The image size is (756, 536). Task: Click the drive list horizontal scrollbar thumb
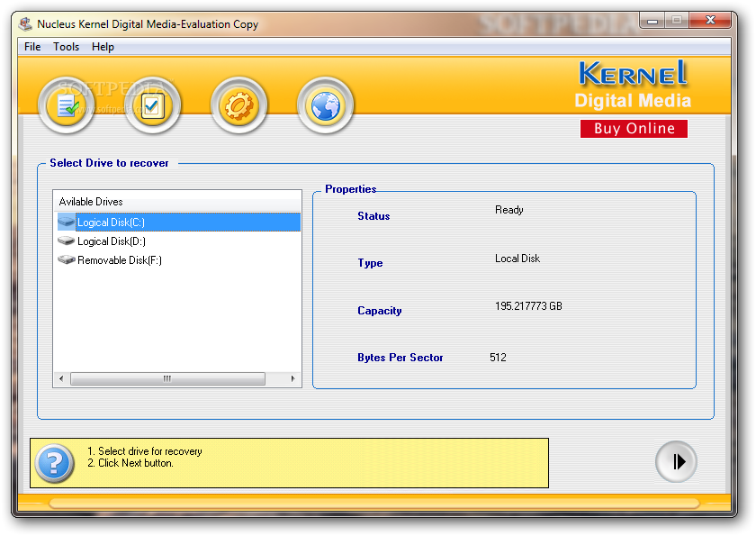[167, 378]
